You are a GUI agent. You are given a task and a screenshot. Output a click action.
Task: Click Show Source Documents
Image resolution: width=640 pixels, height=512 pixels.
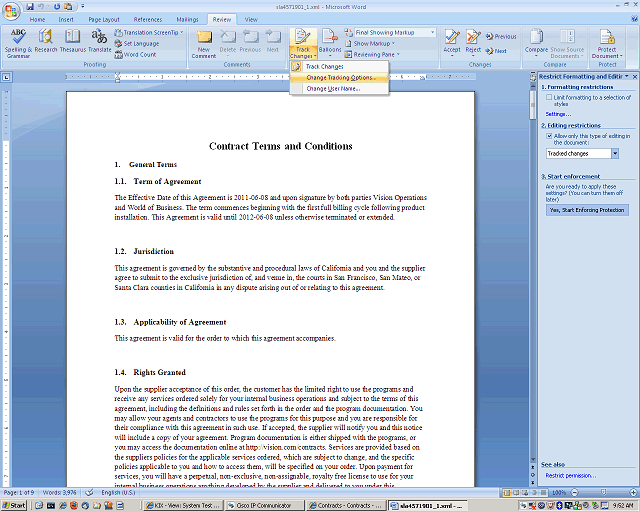point(567,44)
